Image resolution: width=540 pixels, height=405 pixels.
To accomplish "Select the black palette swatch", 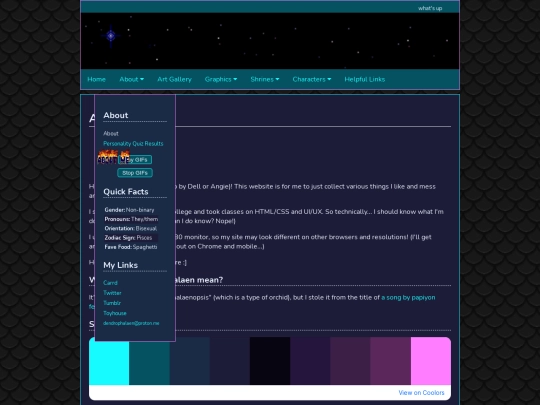I will click(270, 361).
